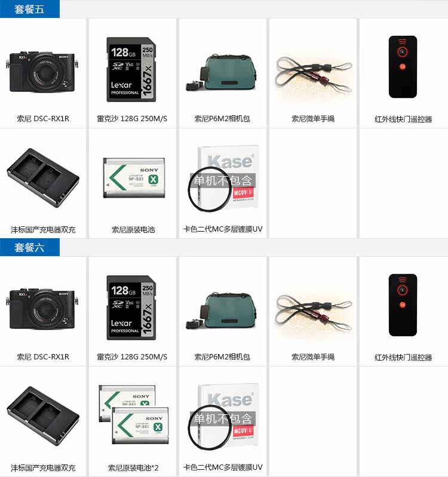View the green Sony P6M2 camera bag in 套餐五
The image size is (448, 477).
coord(222,73)
